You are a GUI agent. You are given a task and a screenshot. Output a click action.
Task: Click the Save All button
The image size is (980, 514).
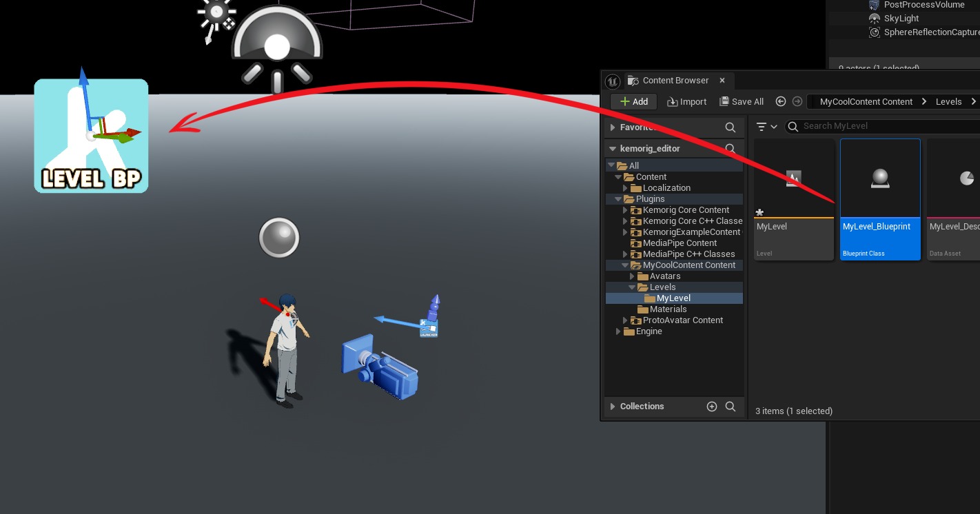click(742, 101)
